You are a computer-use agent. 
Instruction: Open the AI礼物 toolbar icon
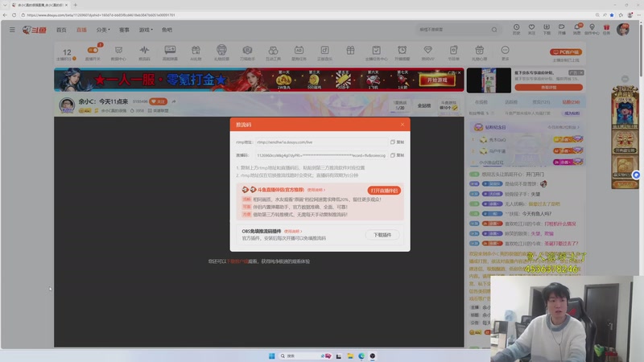coord(196,52)
